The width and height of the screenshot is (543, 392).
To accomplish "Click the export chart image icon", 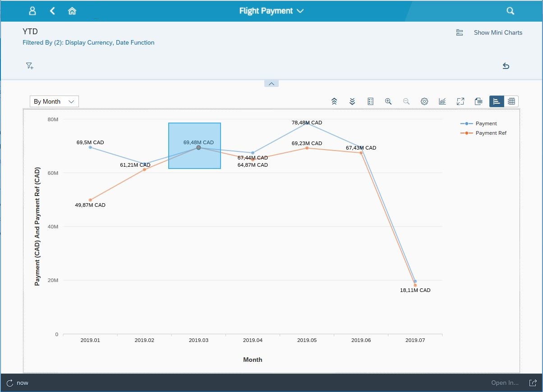I will pos(479,101).
